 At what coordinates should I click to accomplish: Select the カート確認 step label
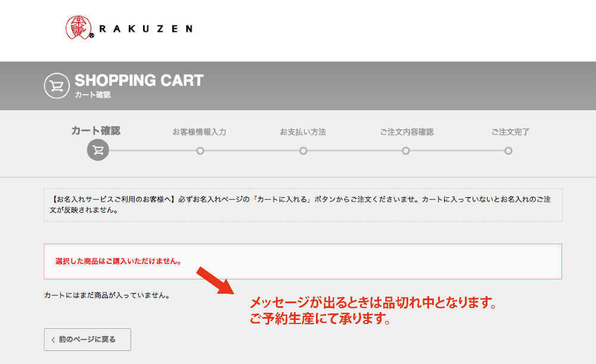[96, 130]
